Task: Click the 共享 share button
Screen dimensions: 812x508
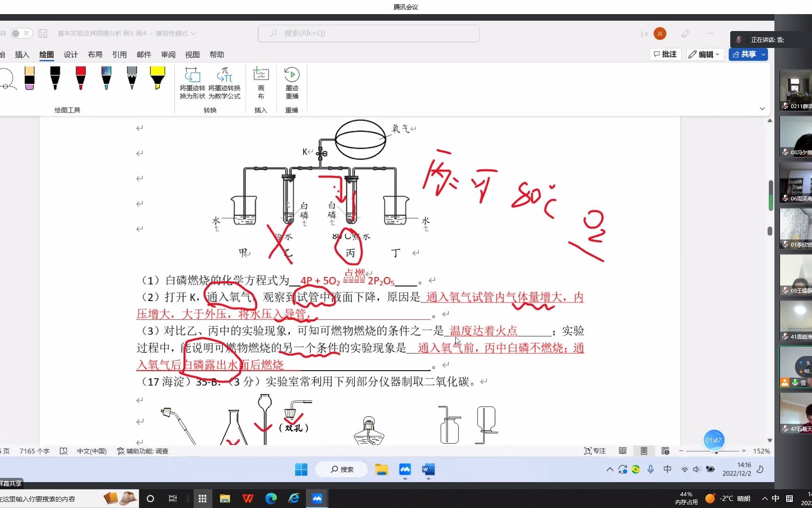Action: 744,55
